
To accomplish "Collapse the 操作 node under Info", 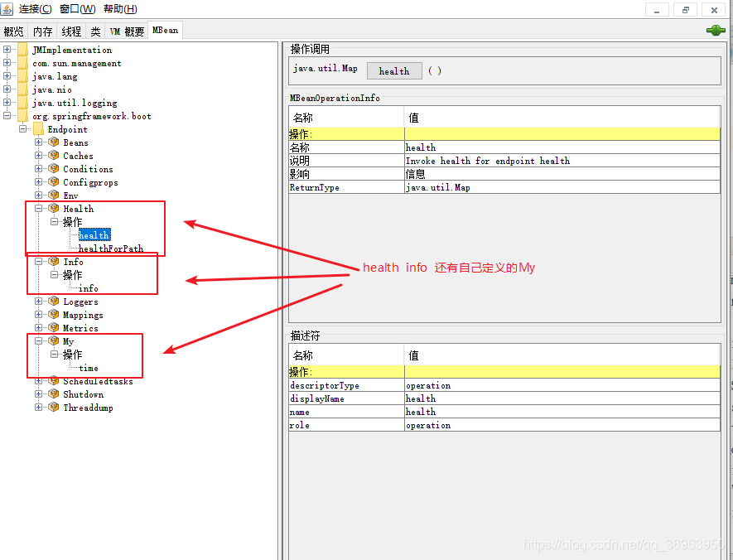I will 54,274.
